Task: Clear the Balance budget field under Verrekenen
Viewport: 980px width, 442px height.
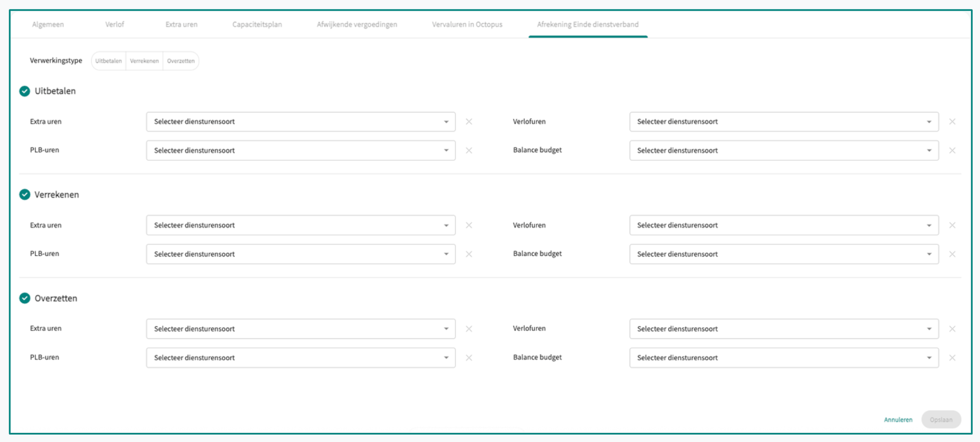Action: [952, 254]
